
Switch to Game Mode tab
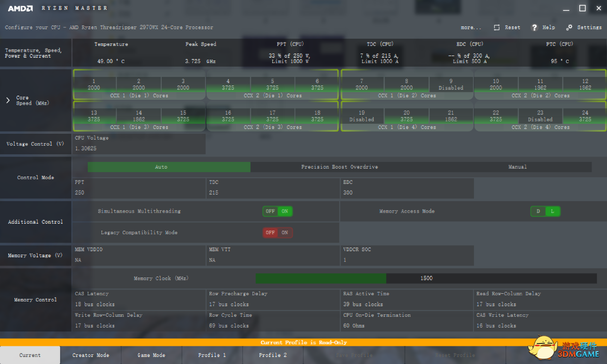(x=152, y=355)
